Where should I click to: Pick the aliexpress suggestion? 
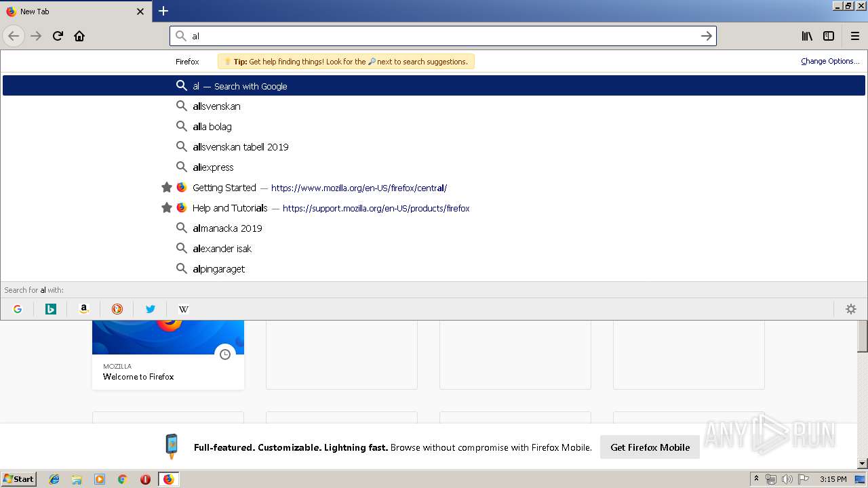tap(434, 167)
